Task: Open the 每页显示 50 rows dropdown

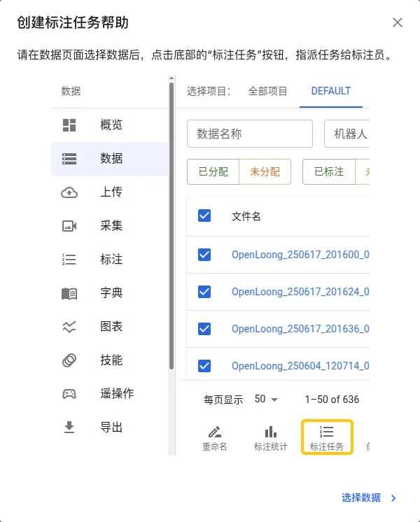Action: point(267,400)
